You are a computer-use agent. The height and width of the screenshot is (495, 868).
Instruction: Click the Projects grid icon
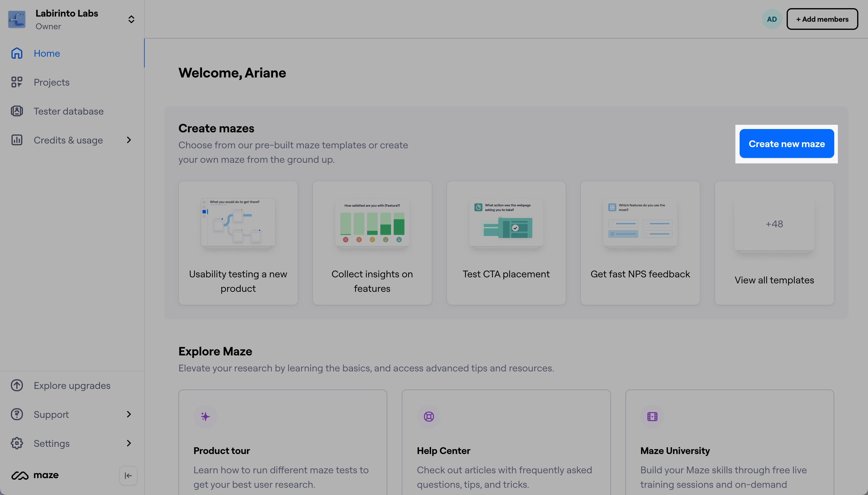pyautogui.click(x=17, y=82)
